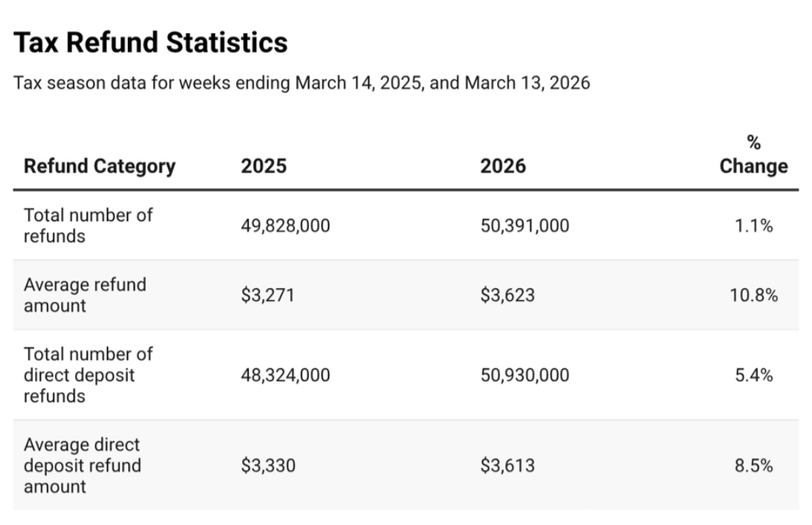Click the 49,828,000 cell
812x525 pixels.
pos(286,226)
